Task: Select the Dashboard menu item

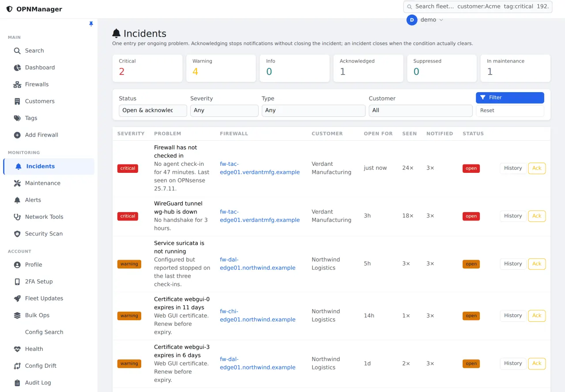Action: pyautogui.click(x=49, y=67)
